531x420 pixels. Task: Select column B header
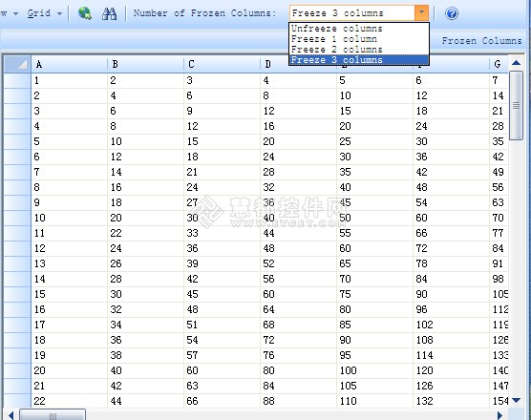[145, 64]
